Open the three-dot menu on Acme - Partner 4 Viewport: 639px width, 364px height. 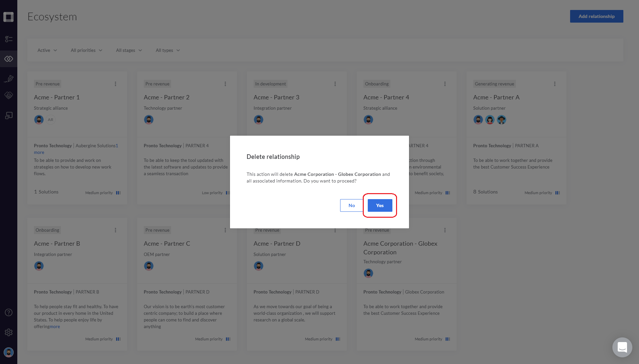coord(445,84)
